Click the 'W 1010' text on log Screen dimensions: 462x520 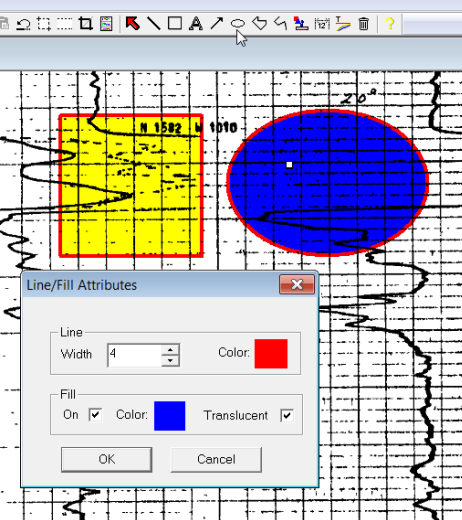(216, 127)
